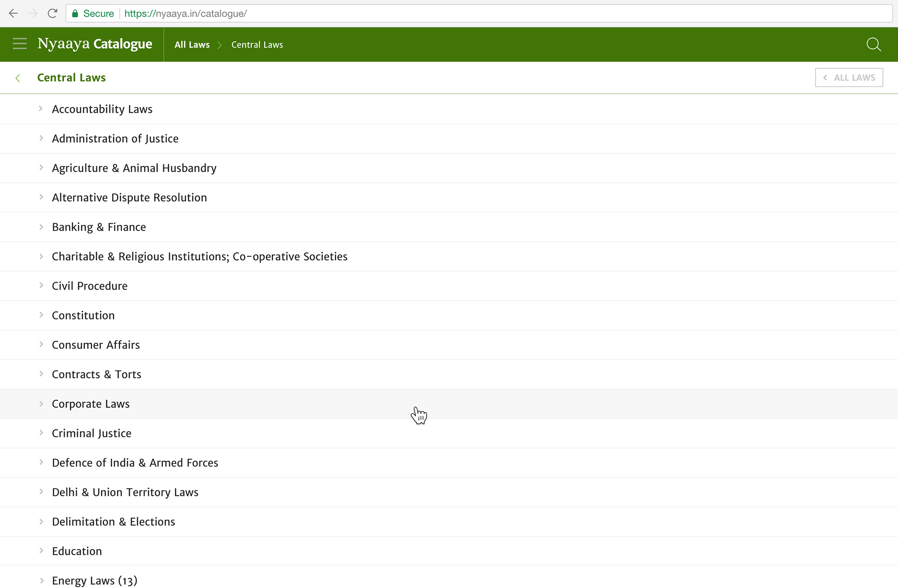Click the browser back arrow
898x588 pixels.
point(13,14)
